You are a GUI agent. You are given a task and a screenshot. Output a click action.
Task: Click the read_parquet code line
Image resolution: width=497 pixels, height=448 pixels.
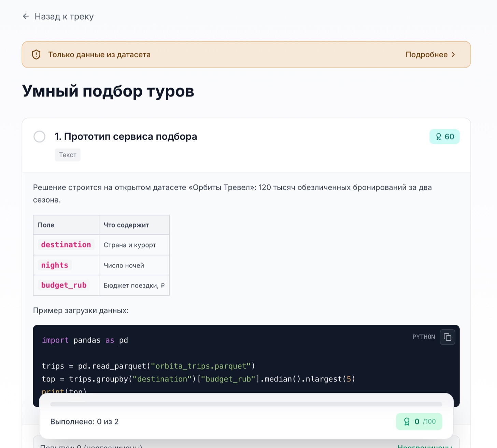coord(148,366)
